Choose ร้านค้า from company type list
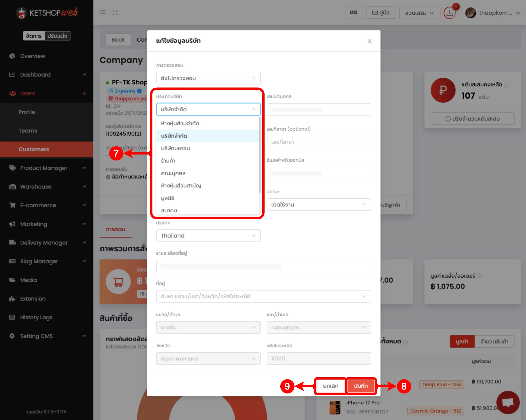This screenshot has height=420, width=526. point(168,161)
